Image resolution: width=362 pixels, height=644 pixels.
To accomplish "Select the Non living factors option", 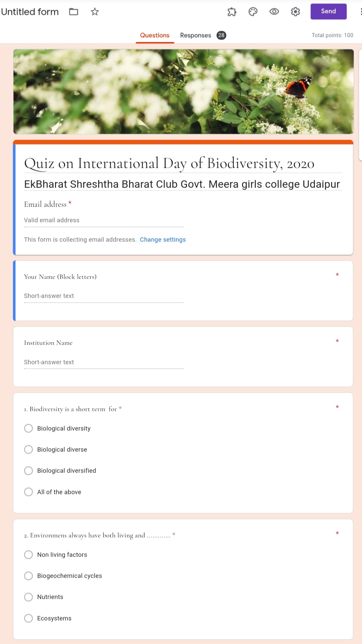I will pyautogui.click(x=28, y=555).
